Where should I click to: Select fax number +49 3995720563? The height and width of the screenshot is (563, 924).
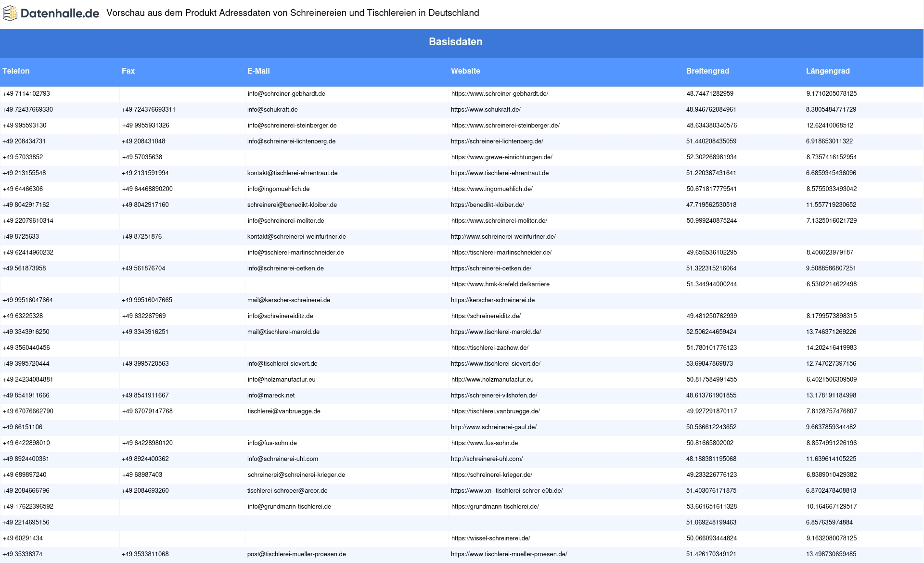145,364
